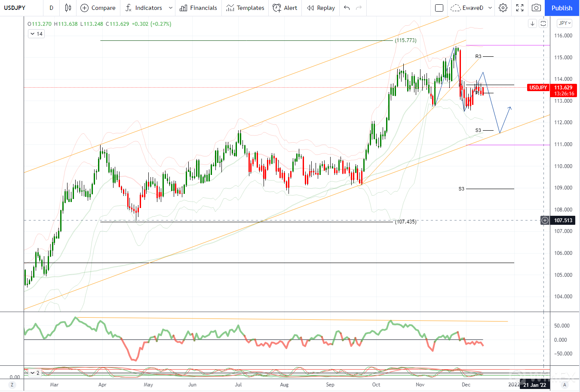The image size is (580, 392).
Task: Click the redo arrow icon
Action: (359, 8)
